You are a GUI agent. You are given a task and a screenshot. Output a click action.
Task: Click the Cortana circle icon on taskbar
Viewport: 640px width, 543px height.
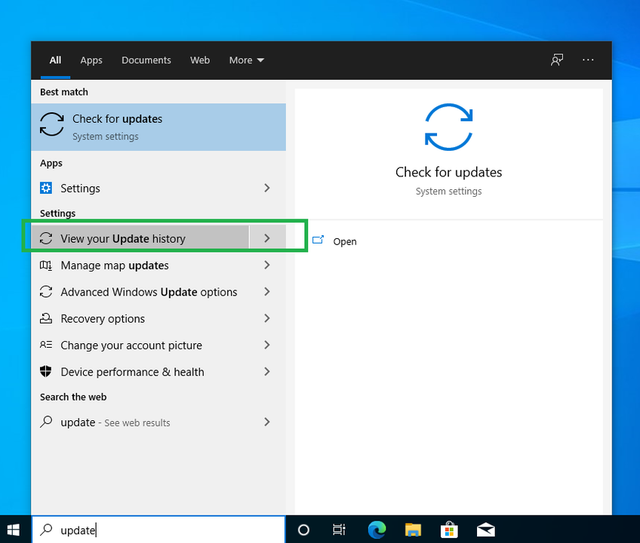[x=303, y=530]
